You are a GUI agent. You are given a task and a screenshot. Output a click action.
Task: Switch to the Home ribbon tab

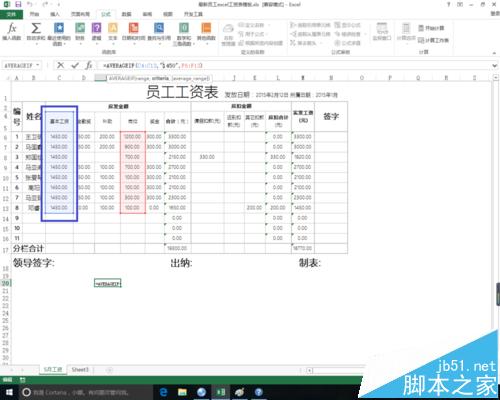tap(34, 14)
